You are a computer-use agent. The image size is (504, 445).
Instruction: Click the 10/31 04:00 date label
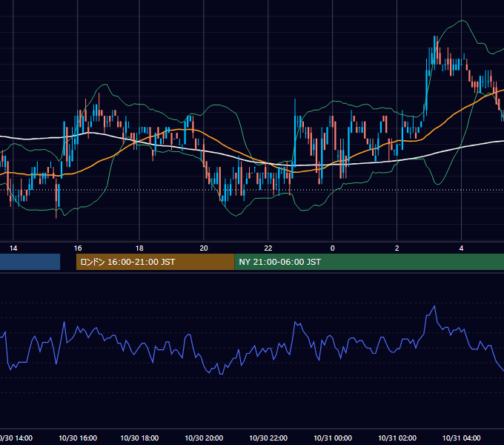click(461, 438)
